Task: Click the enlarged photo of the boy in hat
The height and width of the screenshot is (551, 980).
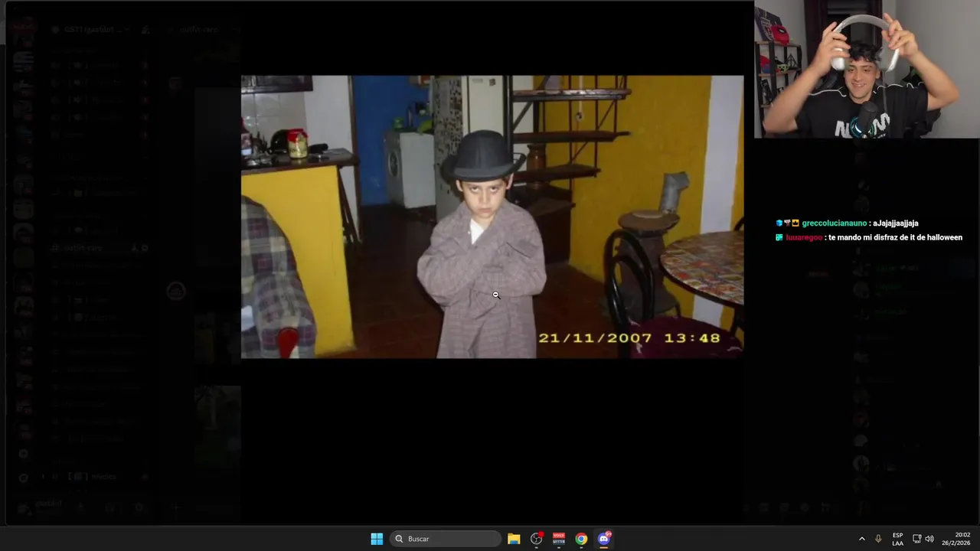Action: 492,217
